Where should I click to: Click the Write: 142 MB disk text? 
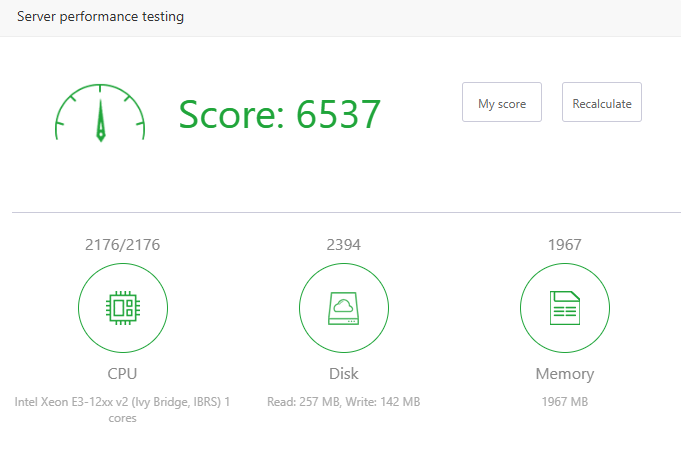(x=383, y=402)
